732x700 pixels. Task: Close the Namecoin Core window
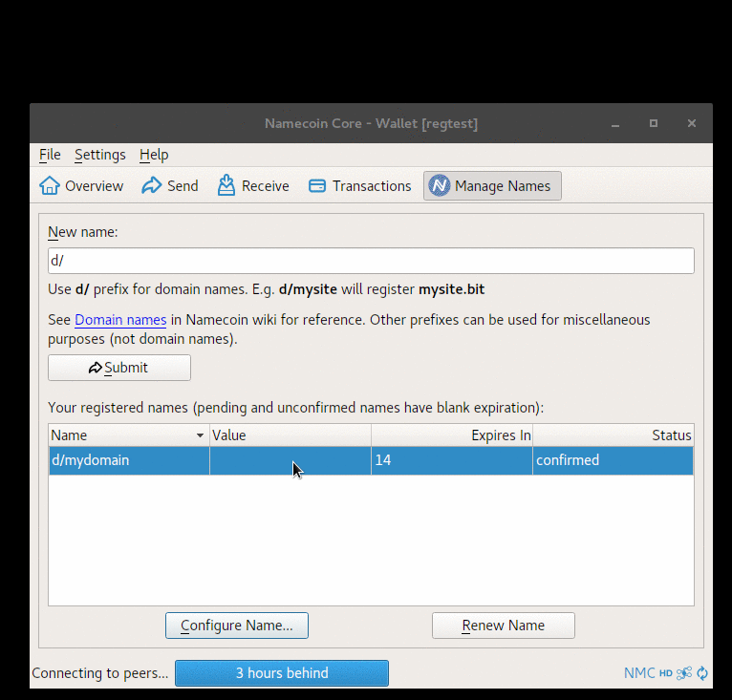point(692,123)
